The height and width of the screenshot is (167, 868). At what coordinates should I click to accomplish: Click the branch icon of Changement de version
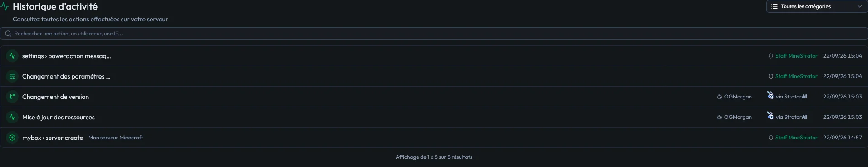pos(12,97)
